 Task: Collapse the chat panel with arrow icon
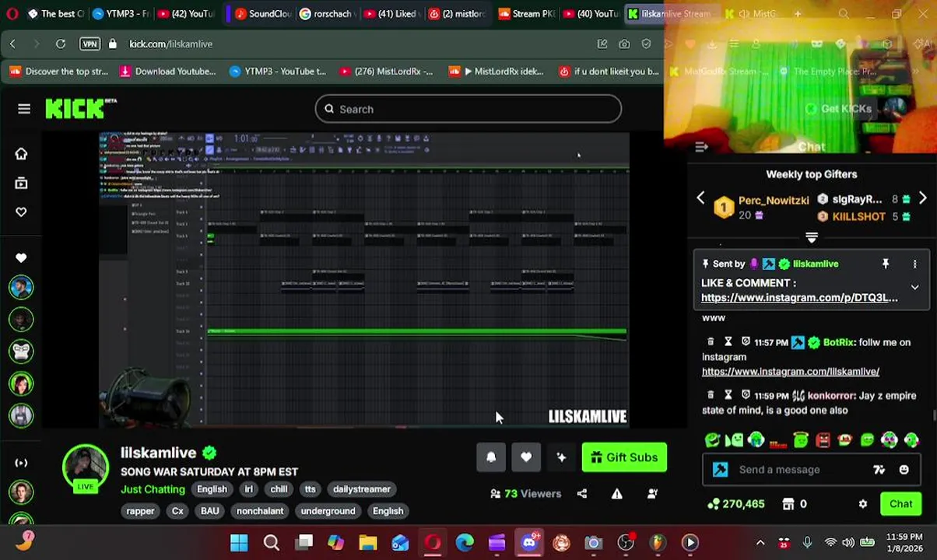pyautogui.click(x=701, y=147)
